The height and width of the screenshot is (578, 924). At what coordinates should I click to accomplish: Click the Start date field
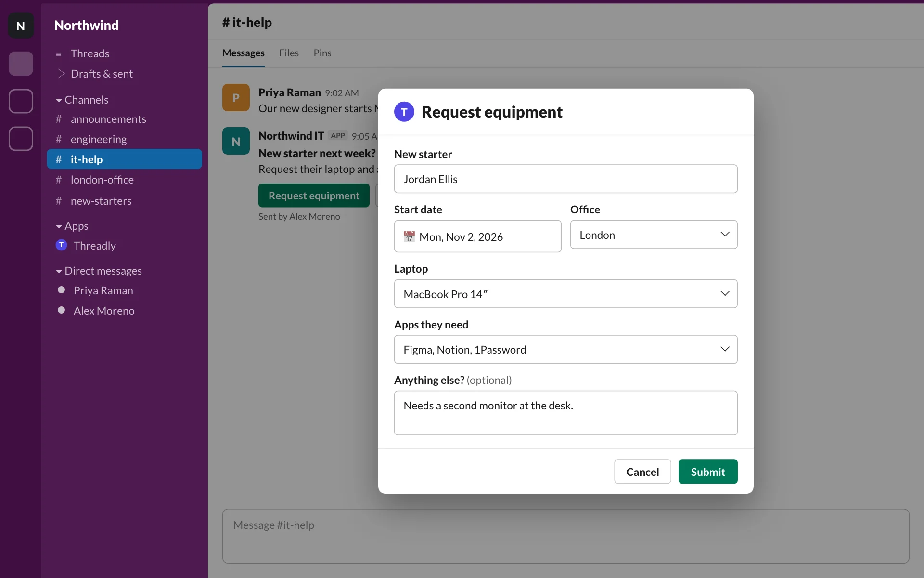(x=477, y=236)
